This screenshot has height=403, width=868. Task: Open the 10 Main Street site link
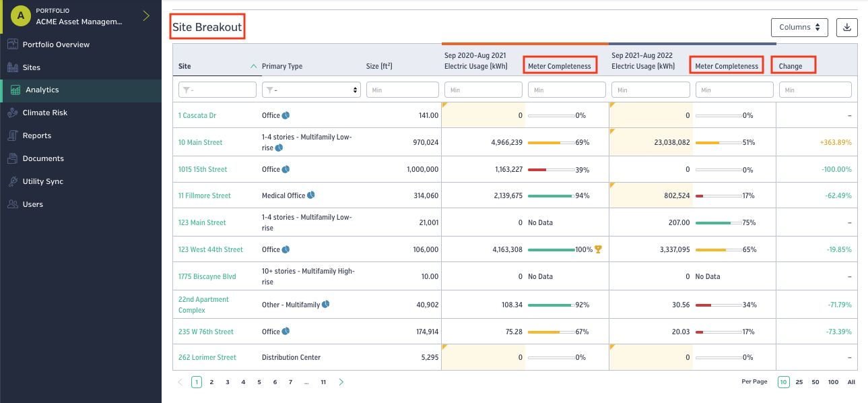pos(201,142)
